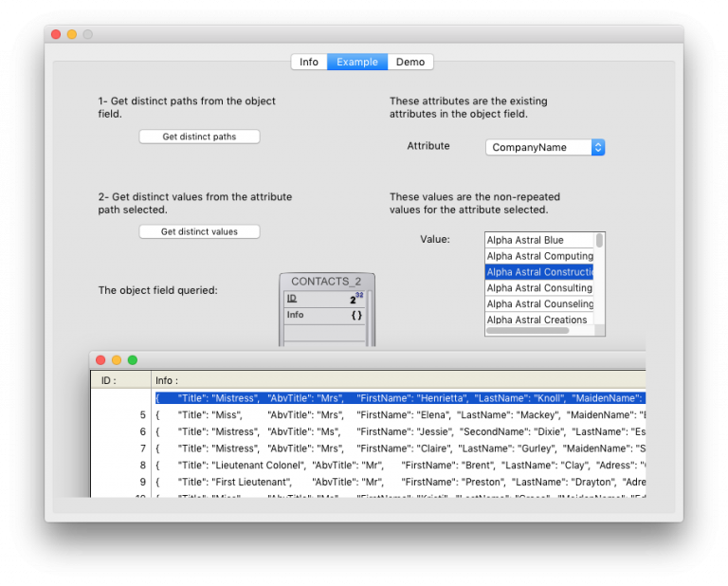Click the 2^32 longint type icon

(x=356, y=299)
